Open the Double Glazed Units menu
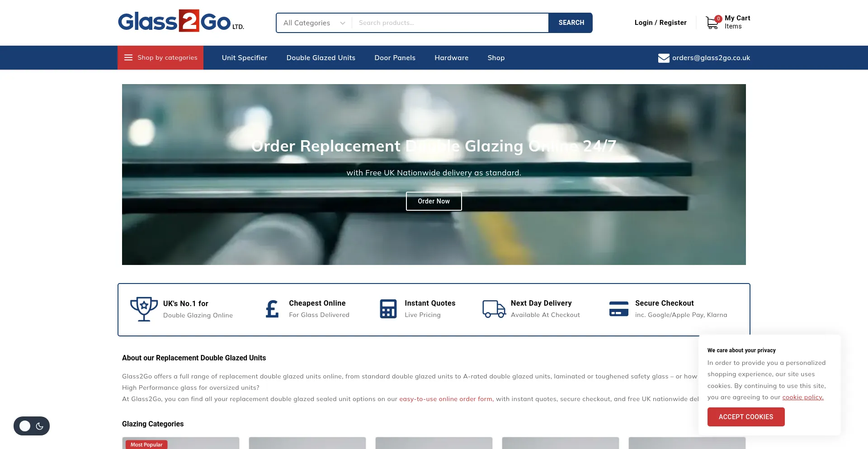This screenshot has height=449, width=868. (321, 58)
